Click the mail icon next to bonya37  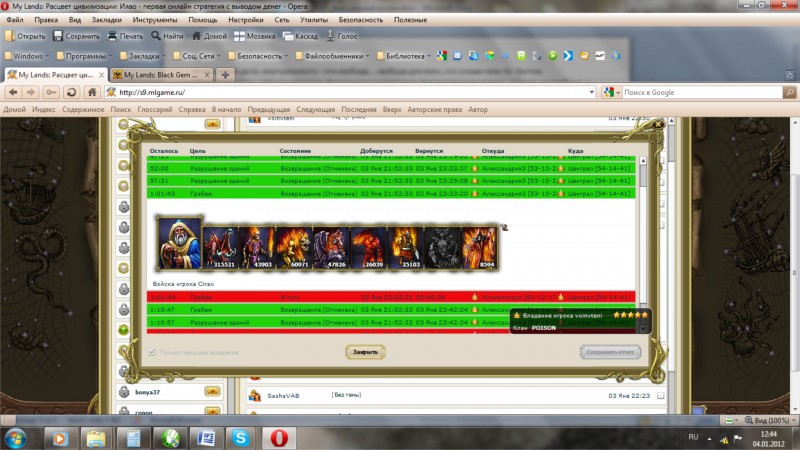(212, 392)
